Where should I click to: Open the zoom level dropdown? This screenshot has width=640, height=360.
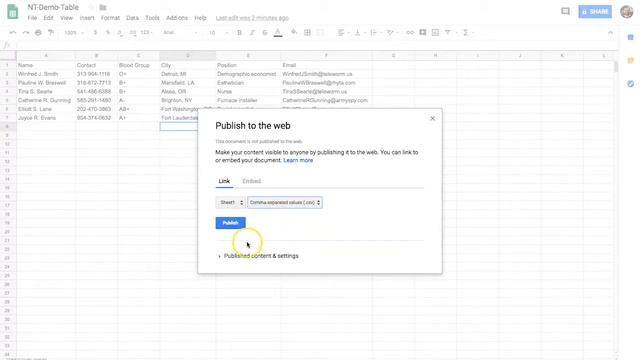[74, 33]
